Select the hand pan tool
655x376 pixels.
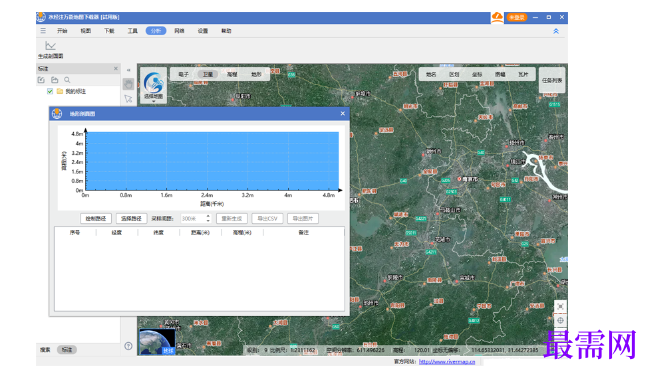pyautogui.click(x=128, y=84)
